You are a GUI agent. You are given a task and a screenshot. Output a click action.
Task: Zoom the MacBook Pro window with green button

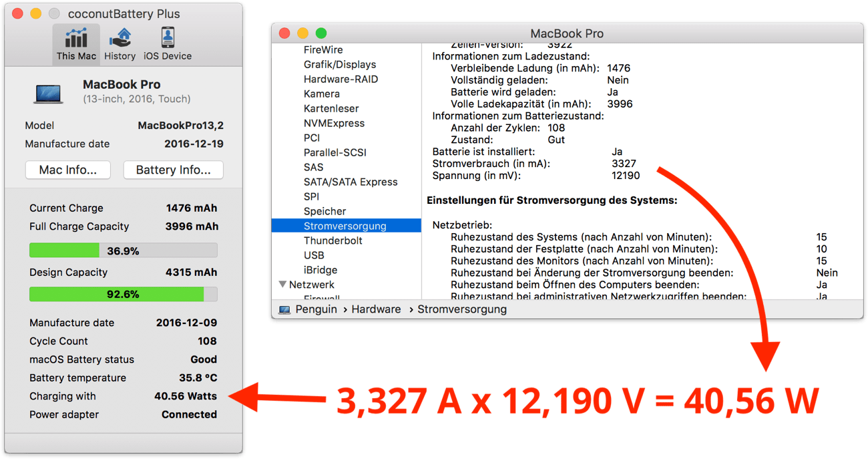pyautogui.click(x=321, y=33)
